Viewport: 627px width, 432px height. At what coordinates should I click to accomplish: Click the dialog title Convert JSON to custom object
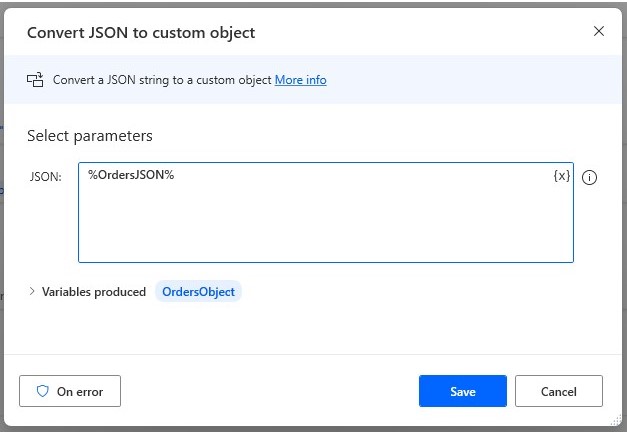click(x=141, y=32)
